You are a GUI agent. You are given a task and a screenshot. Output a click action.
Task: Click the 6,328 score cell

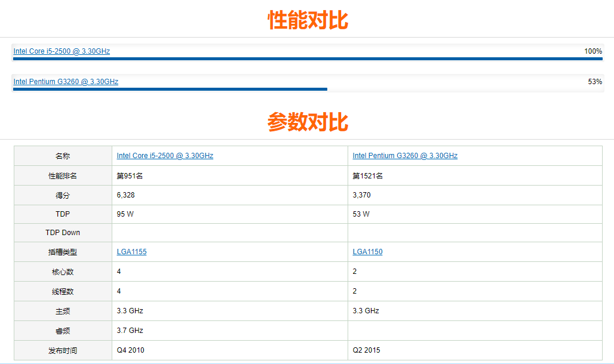(x=125, y=195)
